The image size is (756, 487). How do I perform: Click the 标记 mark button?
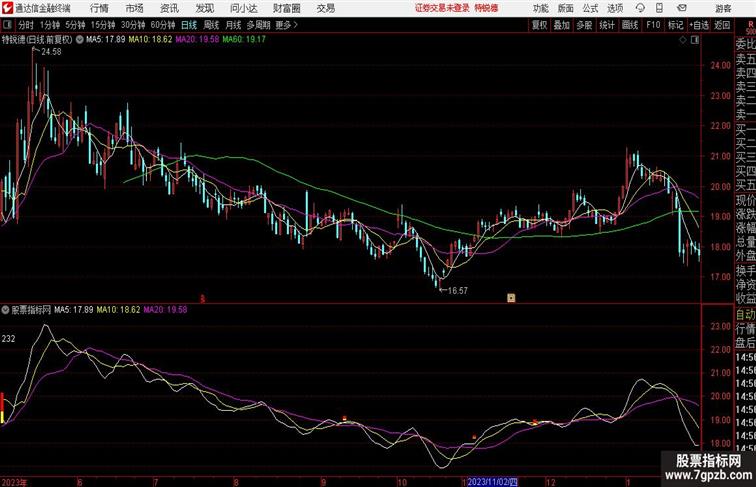(x=675, y=25)
